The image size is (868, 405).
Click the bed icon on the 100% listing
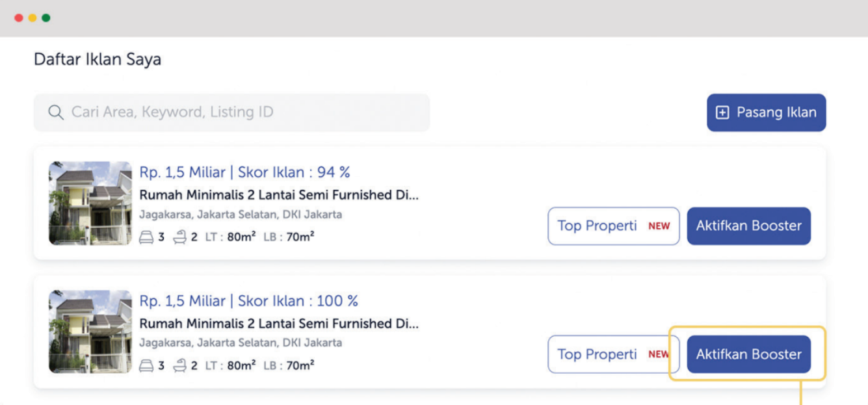(x=146, y=366)
